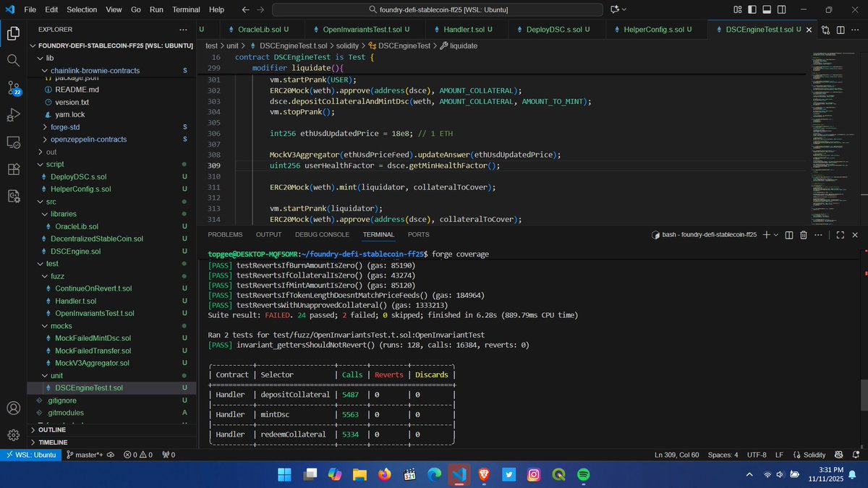This screenshot has width=868, height=488.
Task: Change indentation via Spaces: 4
Action: (723, 455)
